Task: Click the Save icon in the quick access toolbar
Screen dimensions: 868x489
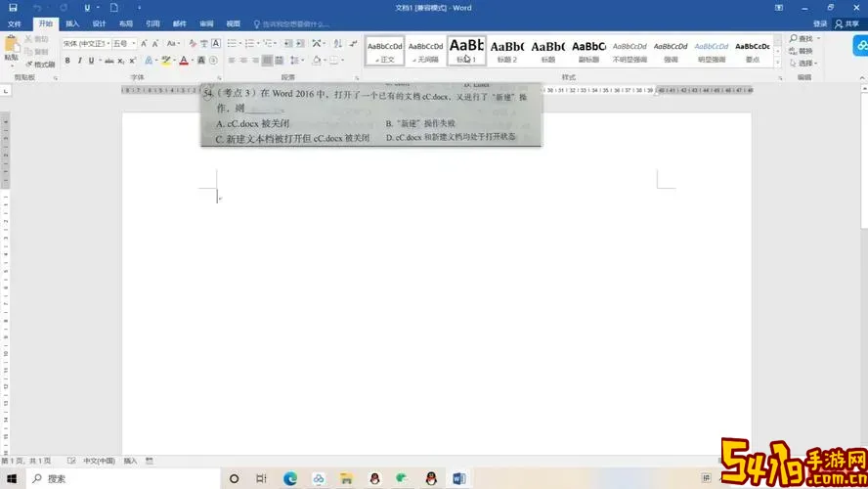Action: point(13,8)
